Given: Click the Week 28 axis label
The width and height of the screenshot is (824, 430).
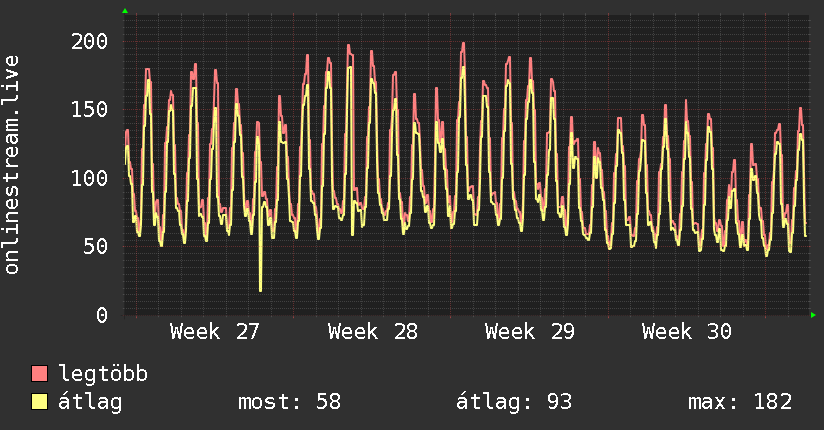Looking at the screenshot, I should tap(373, 332).
